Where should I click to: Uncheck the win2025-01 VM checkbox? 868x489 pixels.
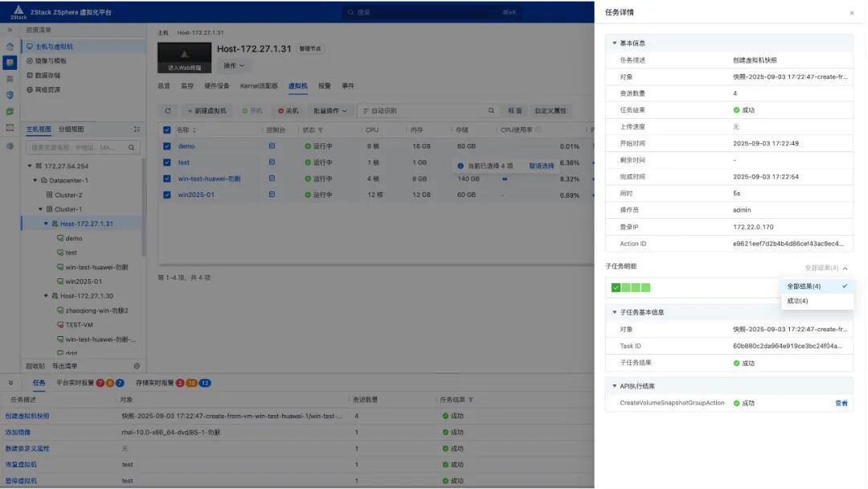click(x=166, y=195)
